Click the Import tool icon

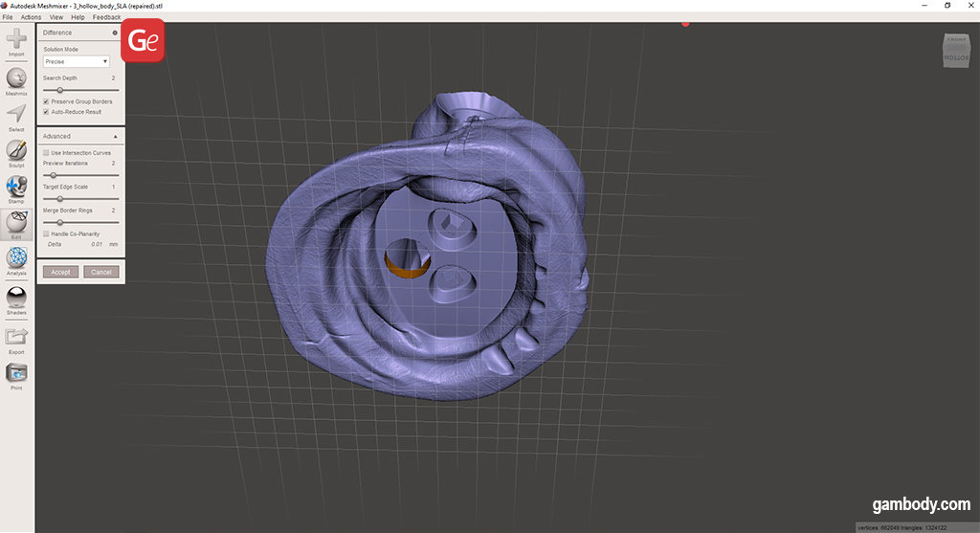[x=16, y=40]
